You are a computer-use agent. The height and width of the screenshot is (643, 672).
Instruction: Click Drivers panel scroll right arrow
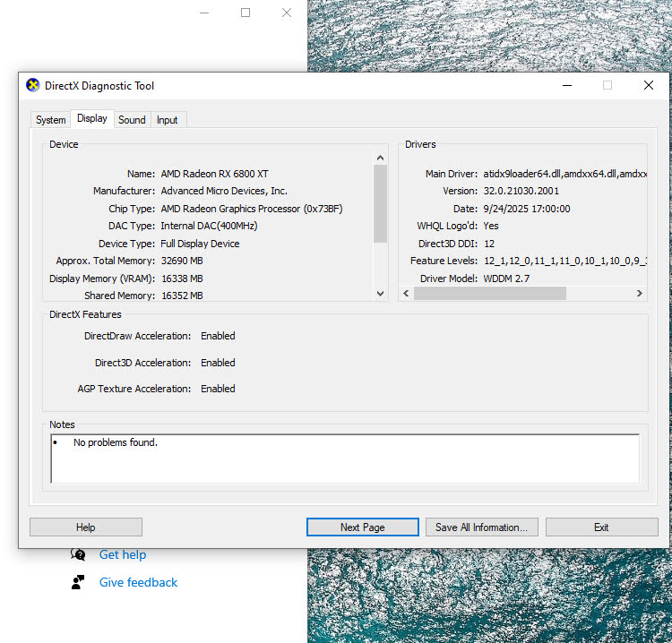point(640,294)
